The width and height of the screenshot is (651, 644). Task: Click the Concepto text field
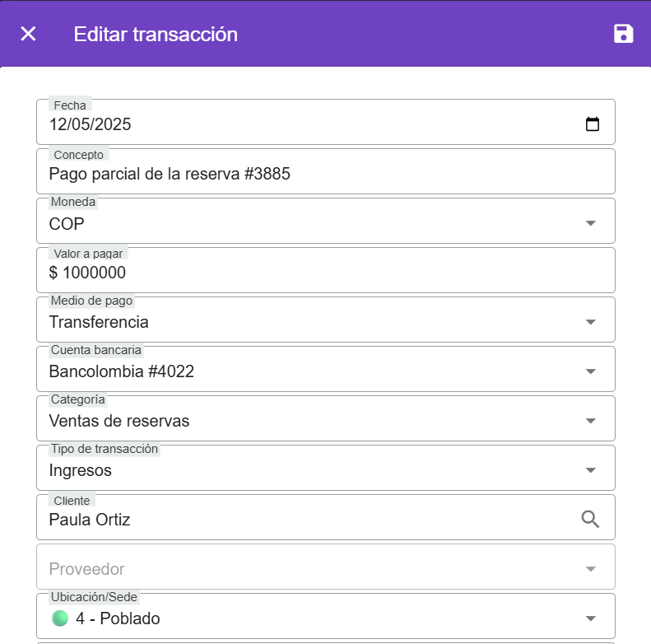[x=325, y=174]
